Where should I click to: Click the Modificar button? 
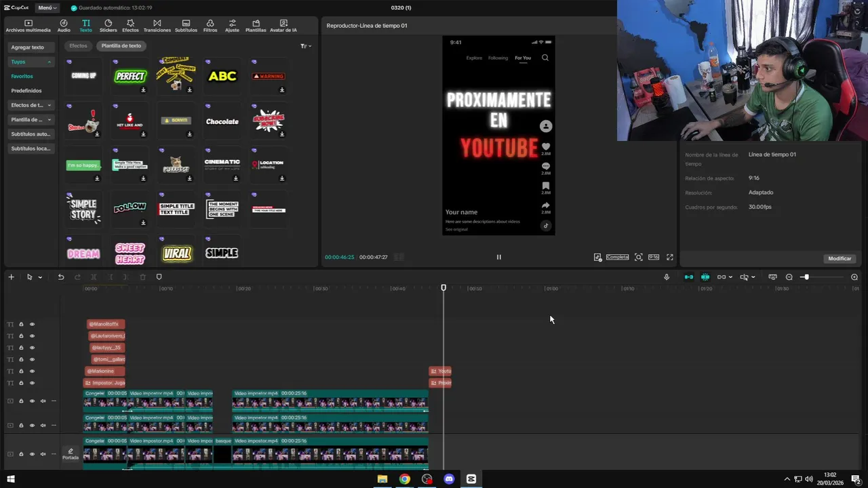[840, 258]
